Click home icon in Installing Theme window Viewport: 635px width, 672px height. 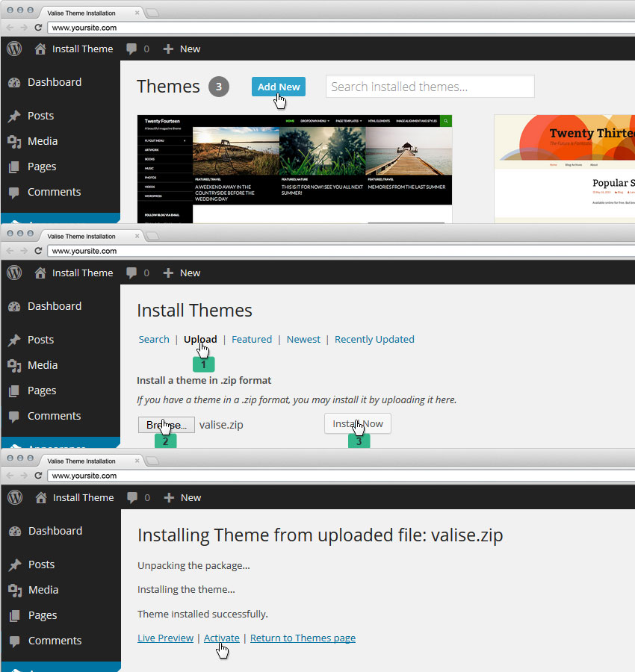pyautogui.click(x=41, y=497)
